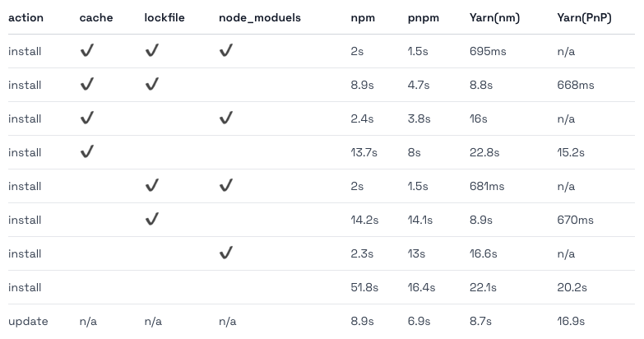Click the 51.8s npm timing cell
Screen dimensions: 644x339
click(x=364, y=287)
